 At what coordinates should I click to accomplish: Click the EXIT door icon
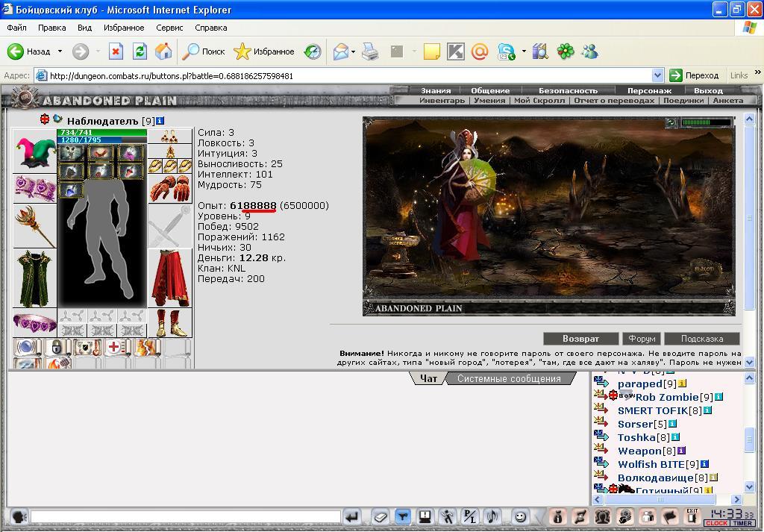pos(692,516)
